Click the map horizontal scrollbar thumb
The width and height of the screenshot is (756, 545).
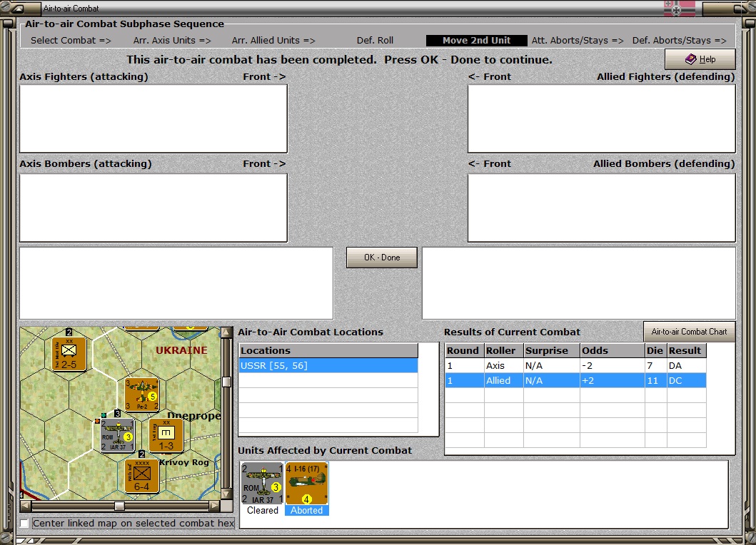pos(119,506)
